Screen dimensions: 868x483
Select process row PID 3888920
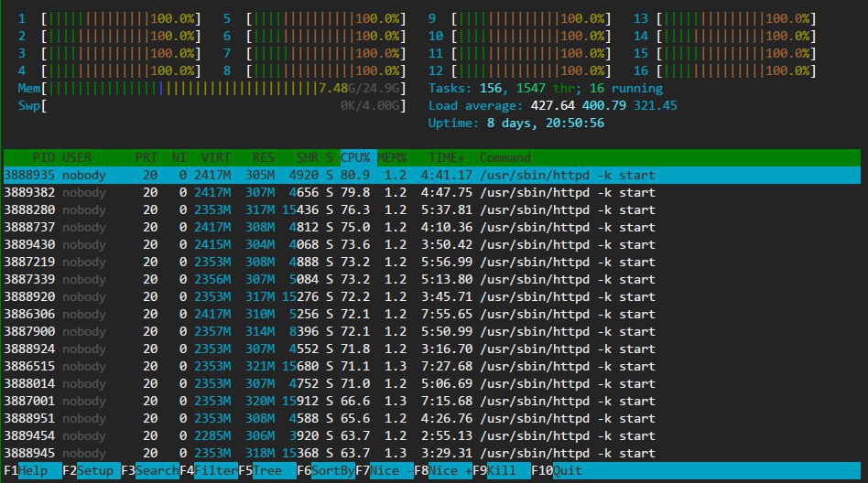tap(432, 296)
